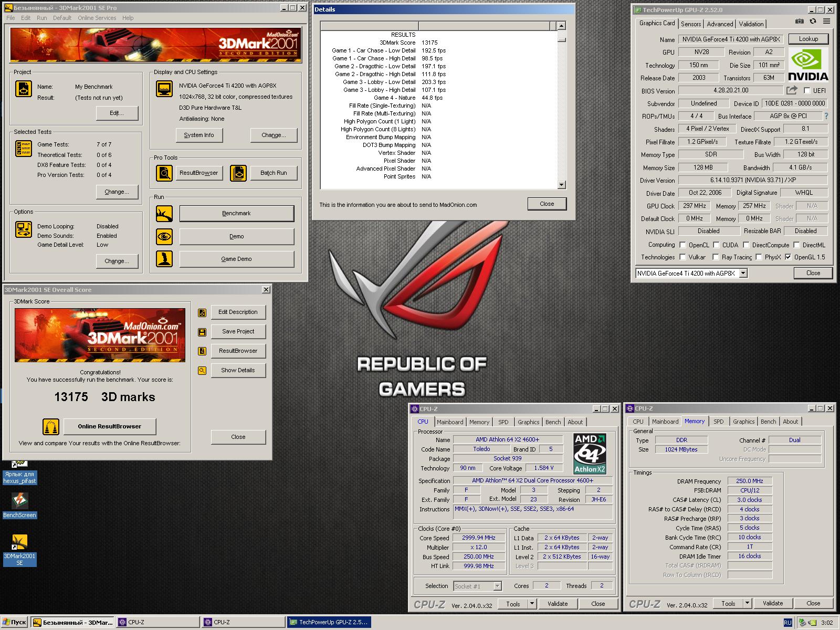Image resolution: width=840 pixels, height=630 pixels.
Task: Toggle the DirectML checkbox
Action: click(x=796, y=245)
